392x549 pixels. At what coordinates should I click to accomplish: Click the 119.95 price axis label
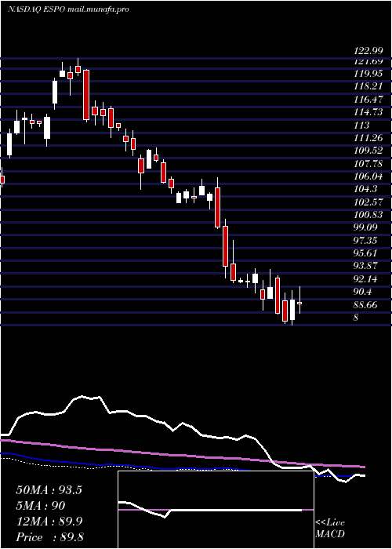tap(368, 74)
